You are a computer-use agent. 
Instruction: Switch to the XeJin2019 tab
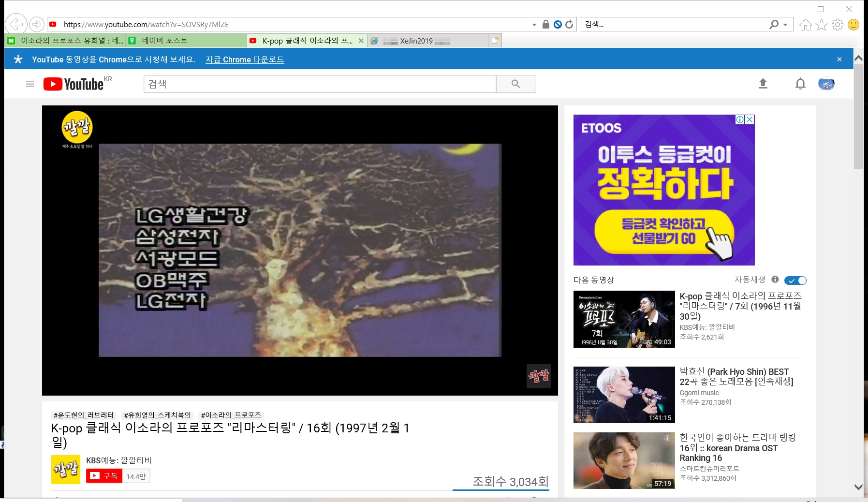click(x=427, y=41)
